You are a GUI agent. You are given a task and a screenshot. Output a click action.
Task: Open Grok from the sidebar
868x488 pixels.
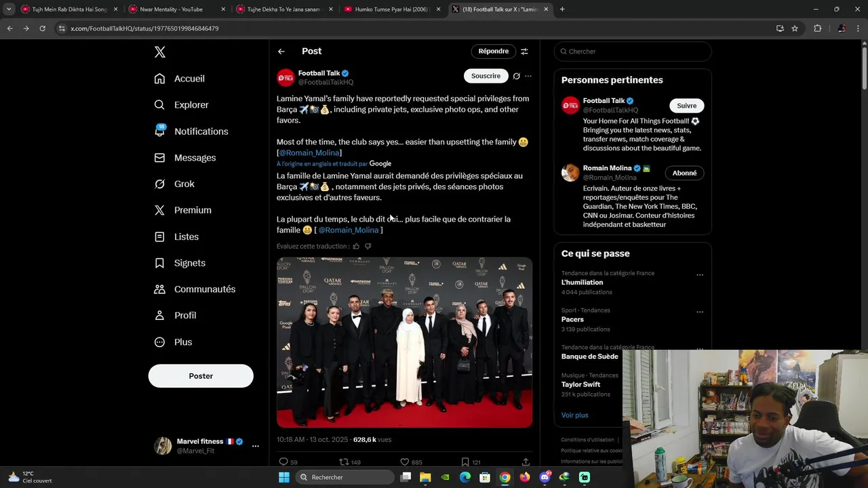click(174, 184)
